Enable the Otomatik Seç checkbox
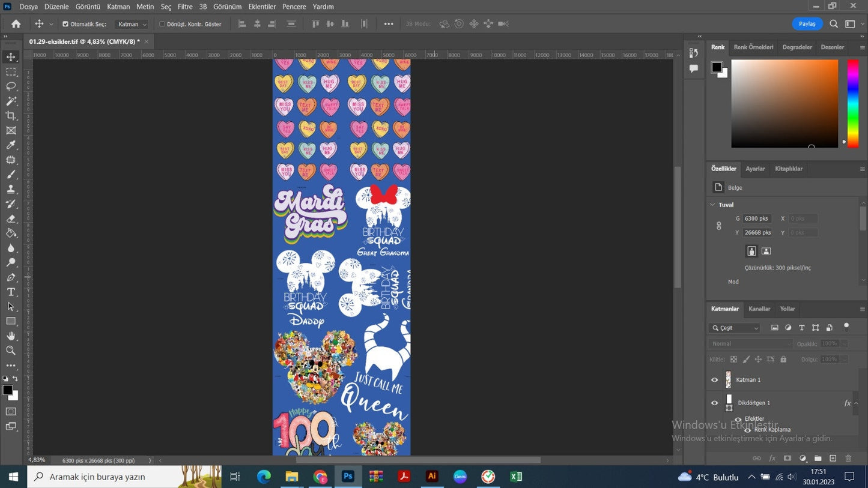Screen dimensions: 868x488 (65, 24)
